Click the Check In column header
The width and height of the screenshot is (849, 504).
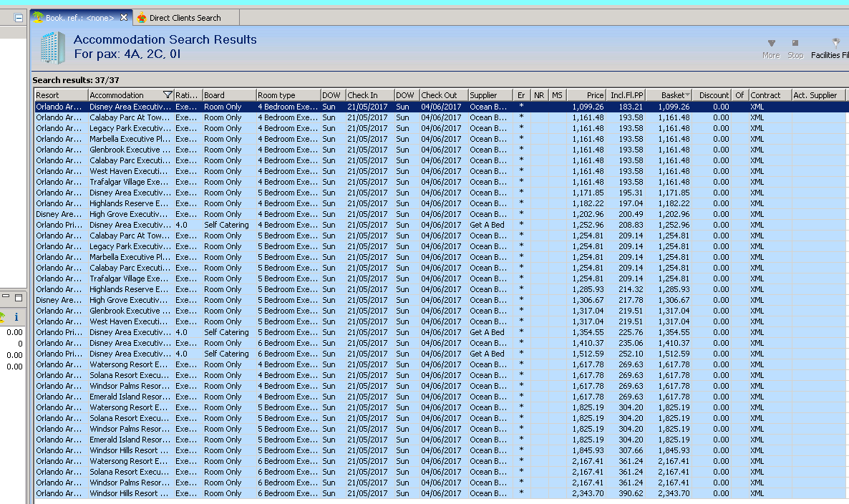[x=362, y=95]
